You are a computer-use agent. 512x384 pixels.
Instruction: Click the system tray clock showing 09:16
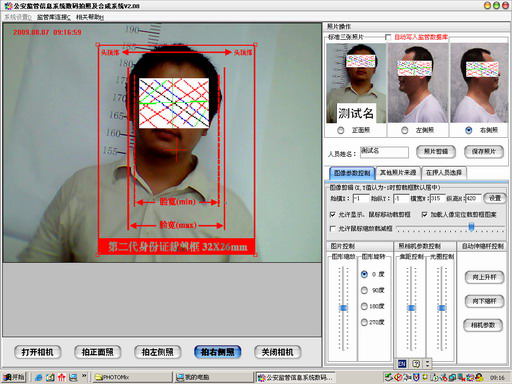(497, 377)
